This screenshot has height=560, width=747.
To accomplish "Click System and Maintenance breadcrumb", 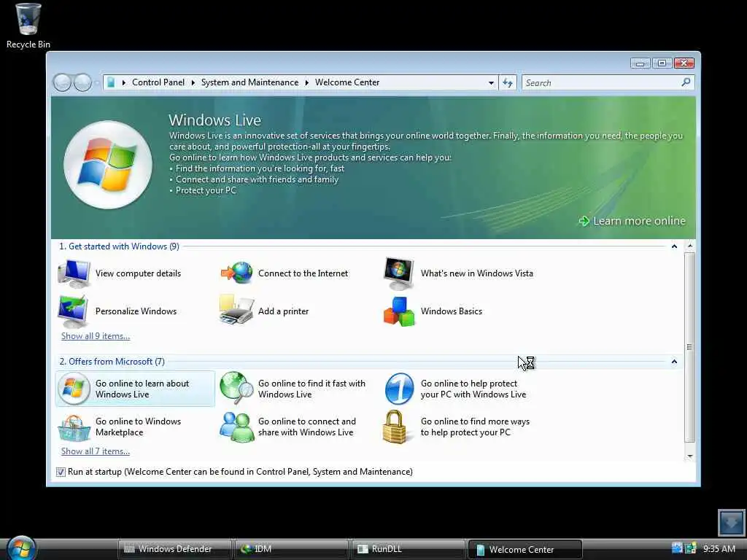I will click(x=249, y=82).
